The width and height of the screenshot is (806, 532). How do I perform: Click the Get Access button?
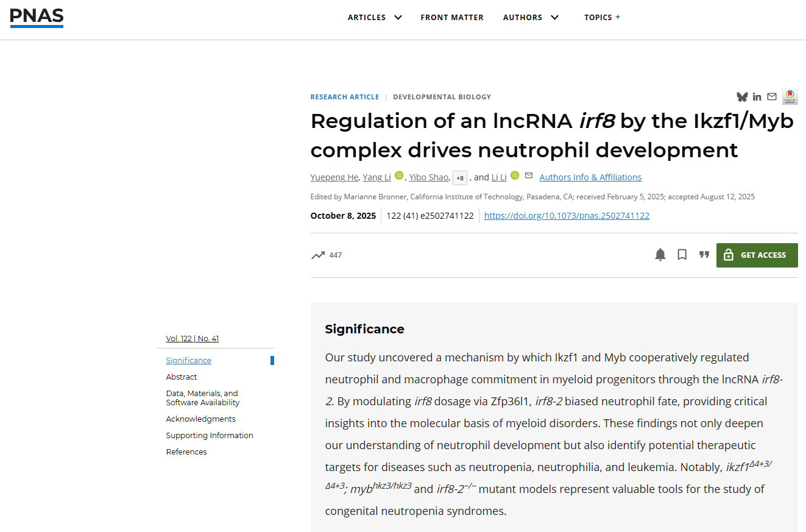[757, 255]
